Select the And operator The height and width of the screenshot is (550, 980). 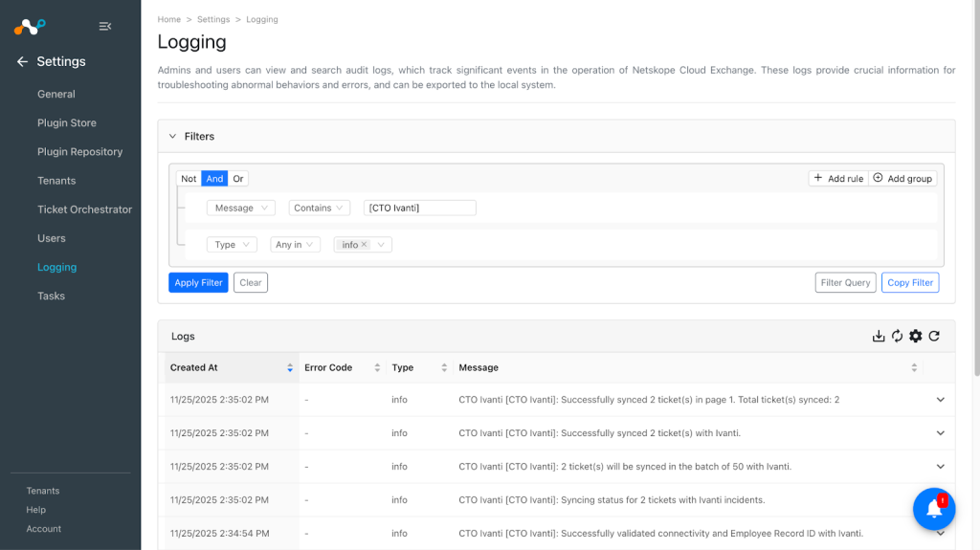[x=214, y=179]
